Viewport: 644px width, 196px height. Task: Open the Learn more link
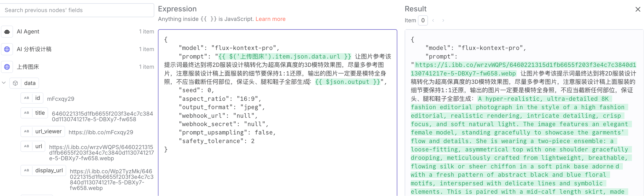tap(270, 19)
